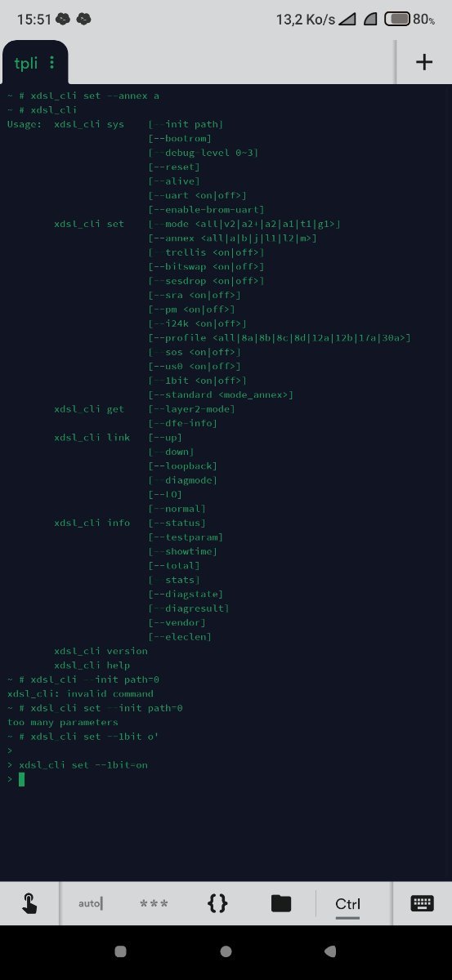Open the curly braces snippets icon
Image resolution: width=452 pixels, height=980 pixels.
[217, 903]
